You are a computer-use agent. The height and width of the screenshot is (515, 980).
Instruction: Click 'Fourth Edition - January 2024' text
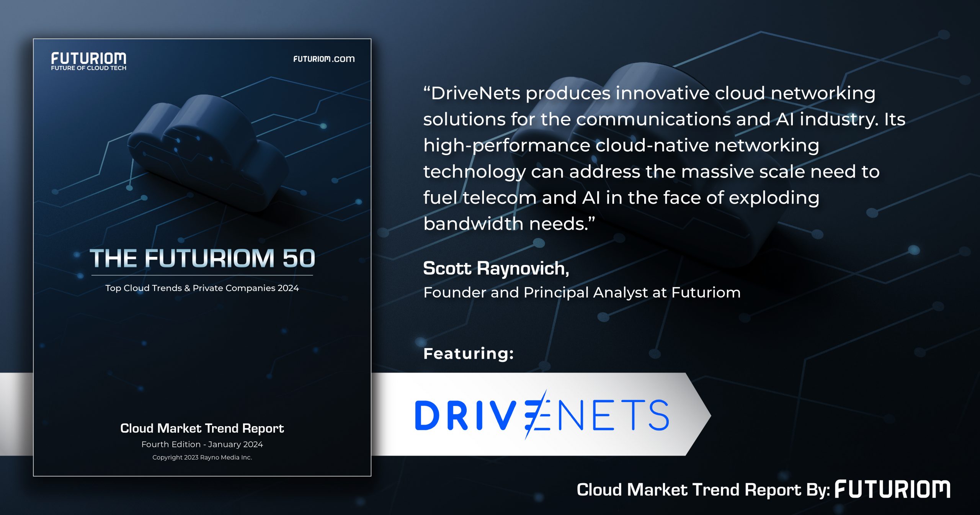(x=203, y=445)
